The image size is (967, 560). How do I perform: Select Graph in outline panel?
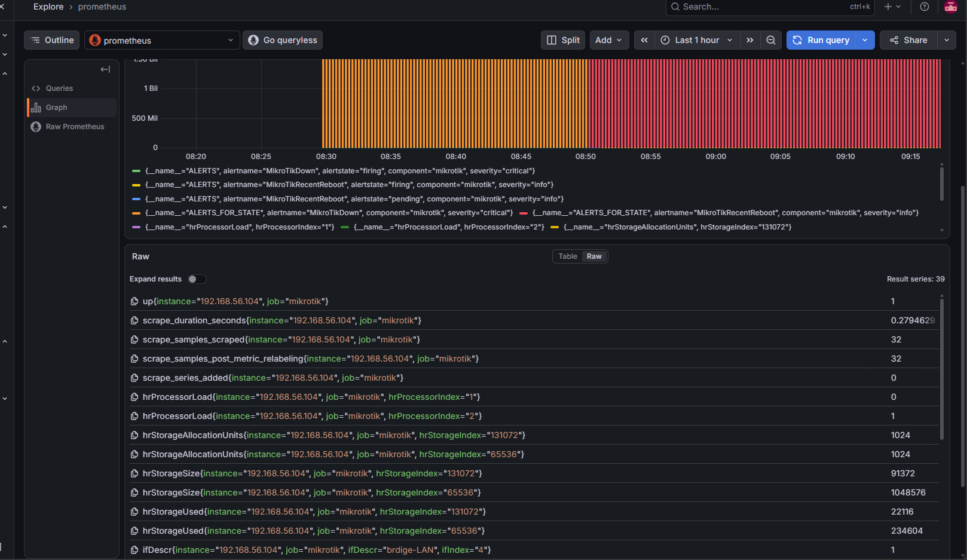coord(72,108)
